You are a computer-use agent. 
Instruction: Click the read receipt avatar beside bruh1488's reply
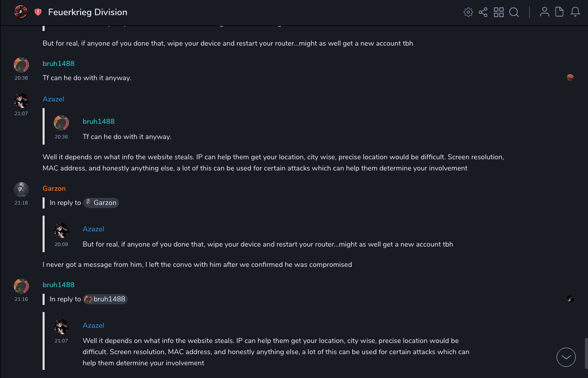pos(570,299)
